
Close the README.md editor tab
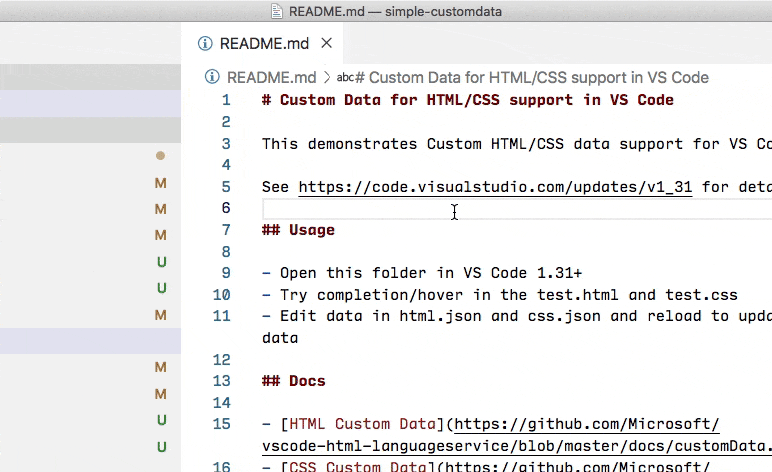pos(326,44)
